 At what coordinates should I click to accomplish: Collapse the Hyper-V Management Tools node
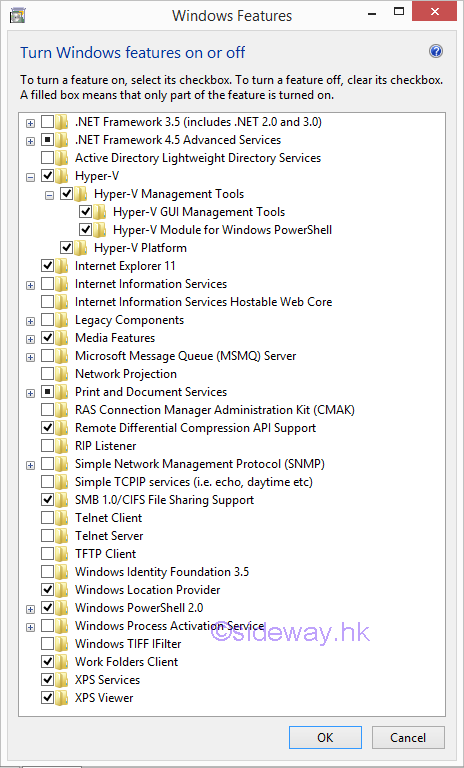[x=49, y=195]
